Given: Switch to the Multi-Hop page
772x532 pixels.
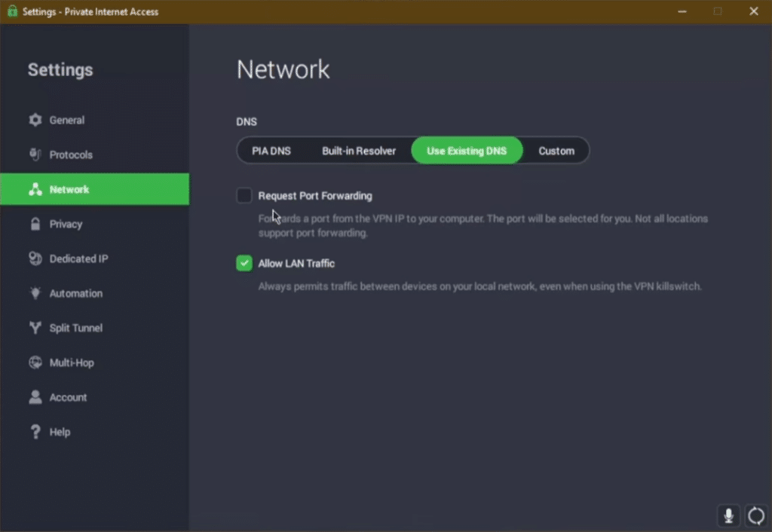Looking at the screenshot, I should pos(94,362).
